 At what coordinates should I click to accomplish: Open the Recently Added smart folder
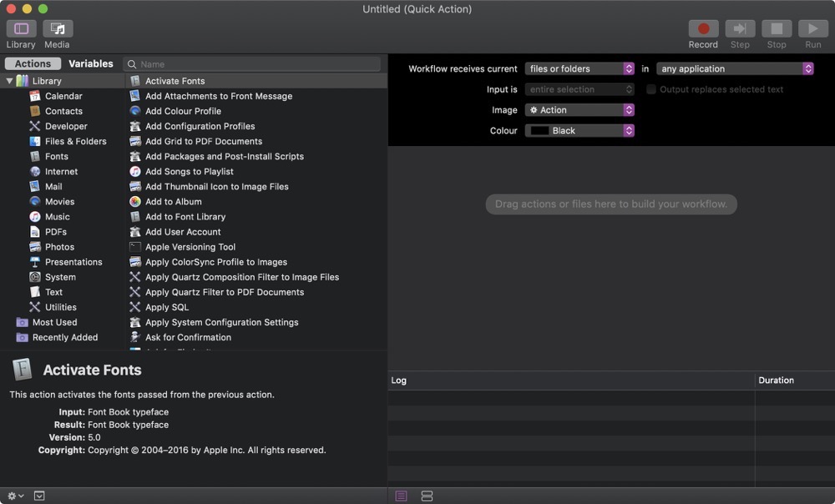click(65, 337)
